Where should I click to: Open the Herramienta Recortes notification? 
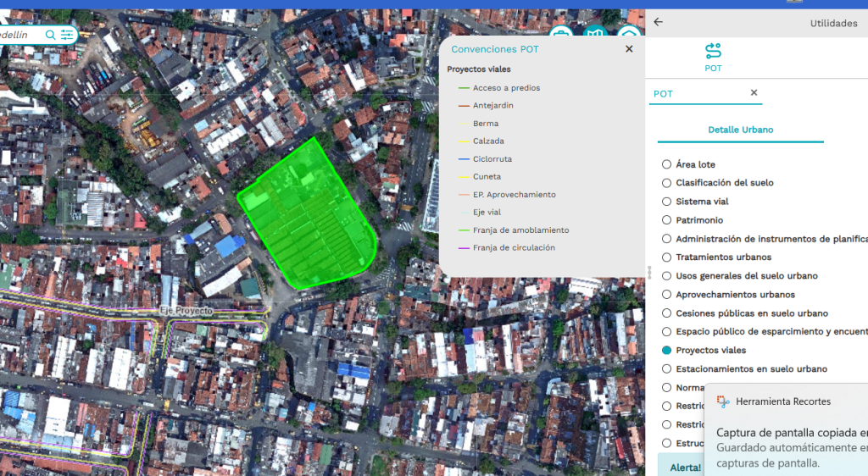pos(786,430)
